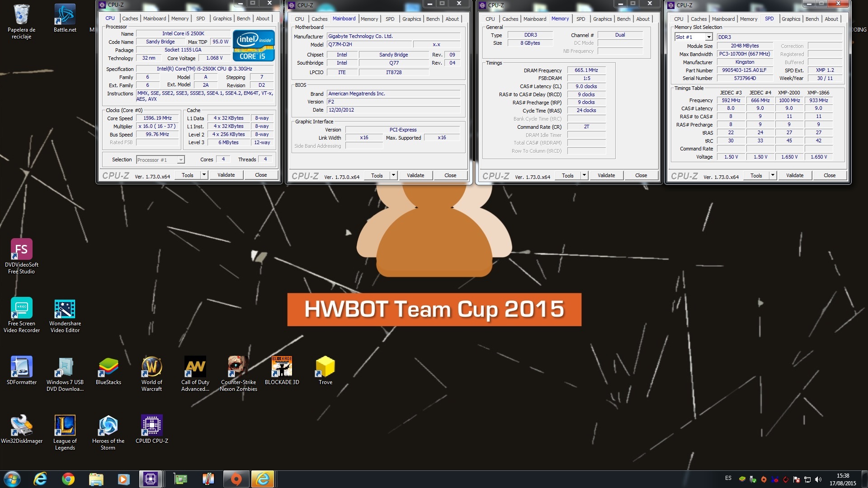Switch to SPD tab in Memory window
Viewport: 868px width, 488px height.
click(x=580, y=19)
